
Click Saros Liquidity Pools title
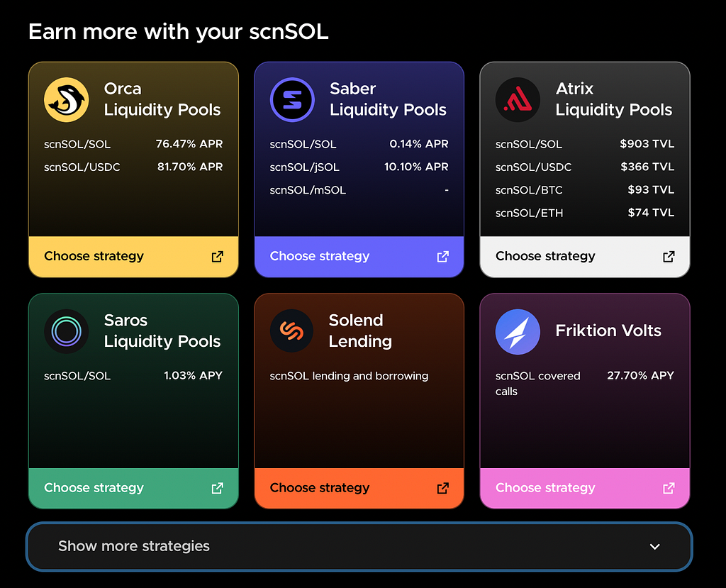coord(162,331)
